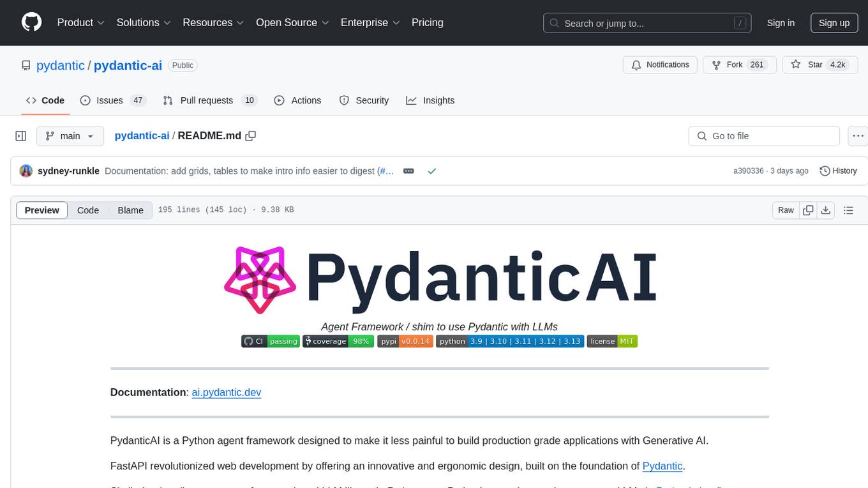868x488 pixels.
Task: Open the Sign in link
Action: click(x=781, y=23)
